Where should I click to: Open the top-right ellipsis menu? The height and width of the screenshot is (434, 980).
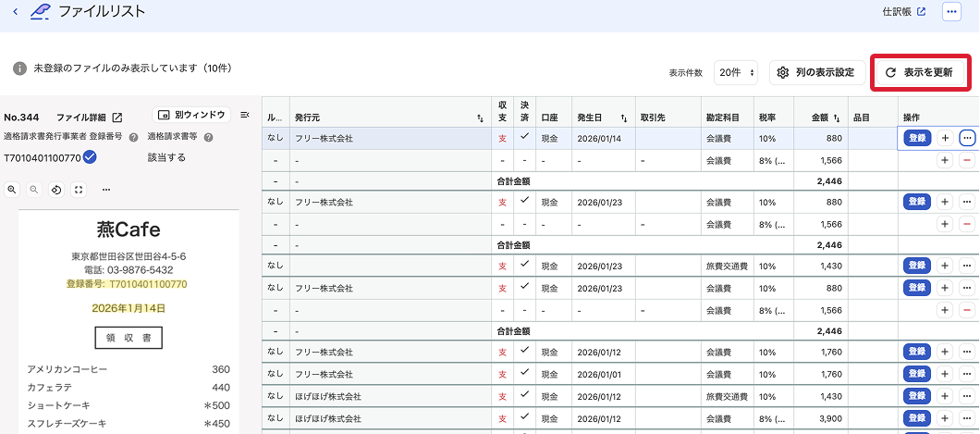click(x=951, y=12)
